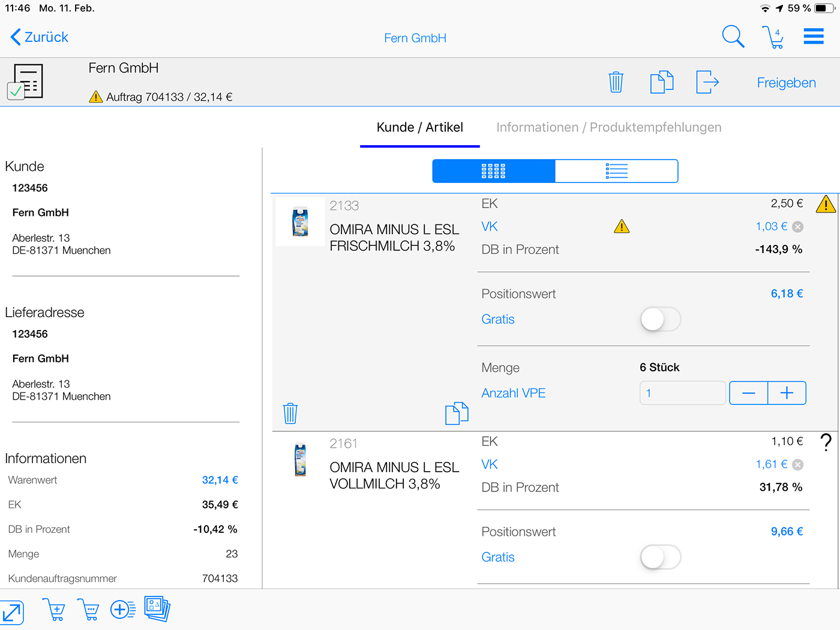Click the warning triangle beside Auftrag 704133

[x=96, y=97]
